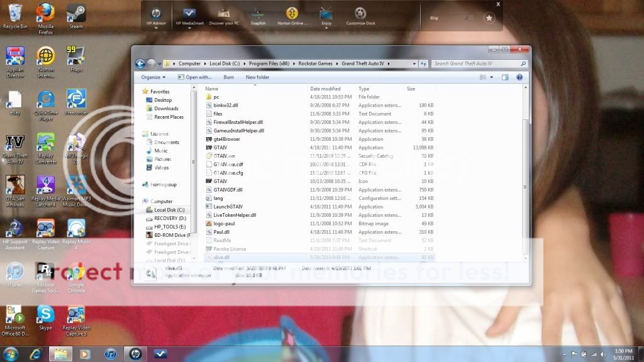Click the volume speaker tray icon

[x=603, y=354]
